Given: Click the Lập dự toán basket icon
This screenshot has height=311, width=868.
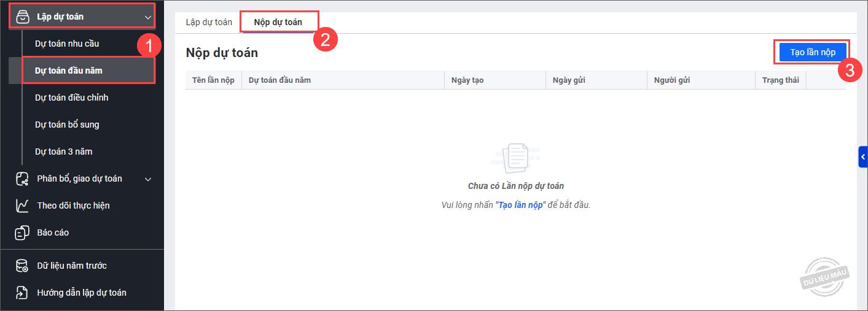Looking at the screenshot, I should (22, 17).
